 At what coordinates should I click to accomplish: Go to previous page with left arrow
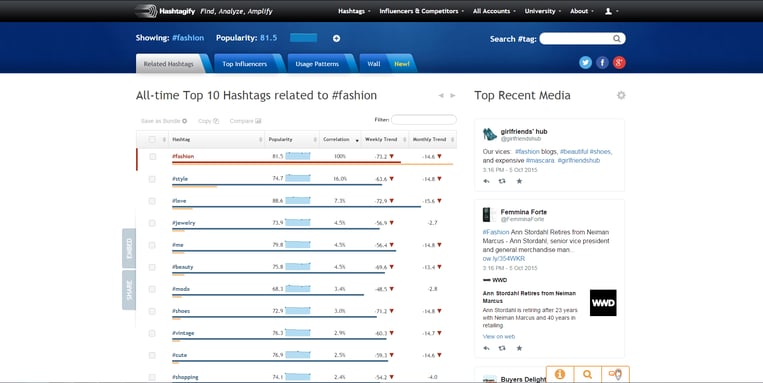tap(441, 95)
